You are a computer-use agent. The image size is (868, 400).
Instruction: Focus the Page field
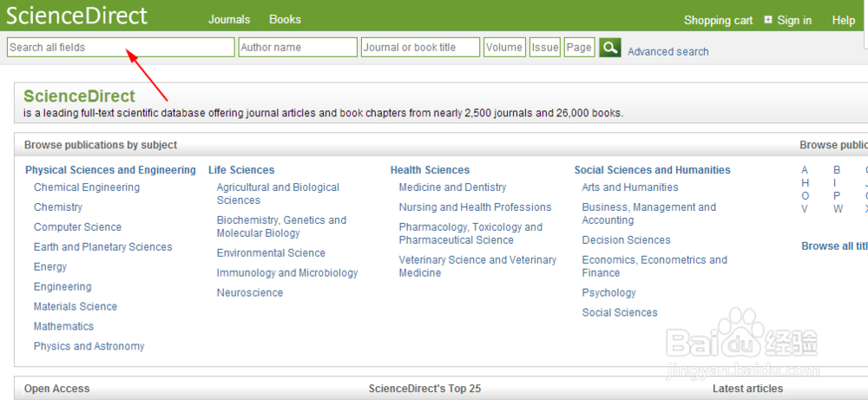[x=580, y=47]
